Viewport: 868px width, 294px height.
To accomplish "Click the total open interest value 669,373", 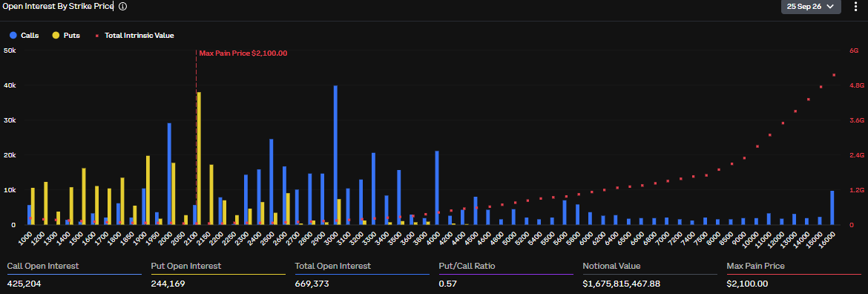I will pyautogui.click(x=312, y=284).
